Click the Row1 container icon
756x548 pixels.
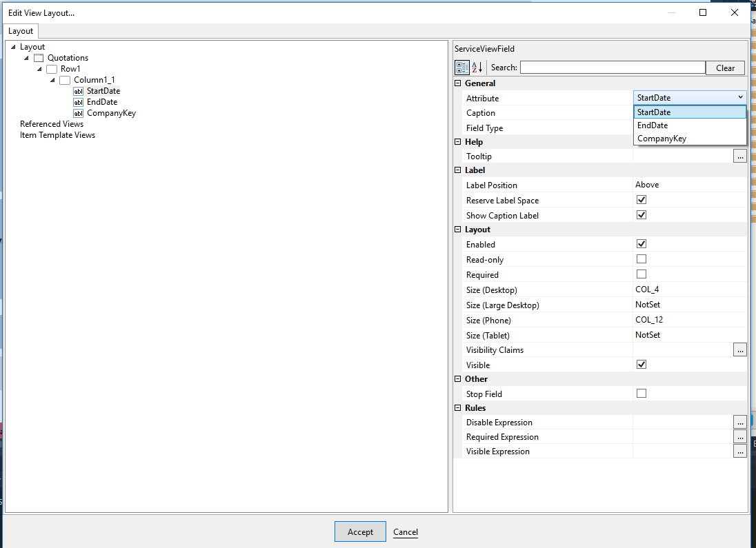[x=52, y=69]
